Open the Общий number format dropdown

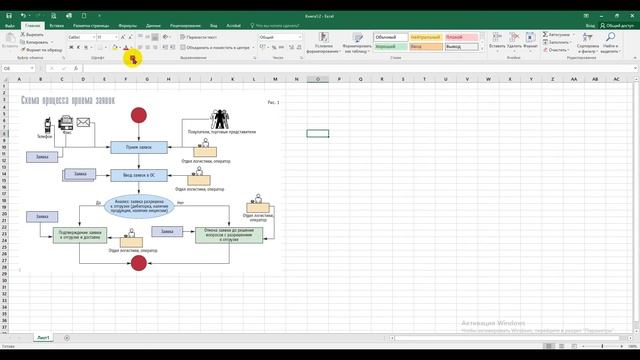coord(300,37)
